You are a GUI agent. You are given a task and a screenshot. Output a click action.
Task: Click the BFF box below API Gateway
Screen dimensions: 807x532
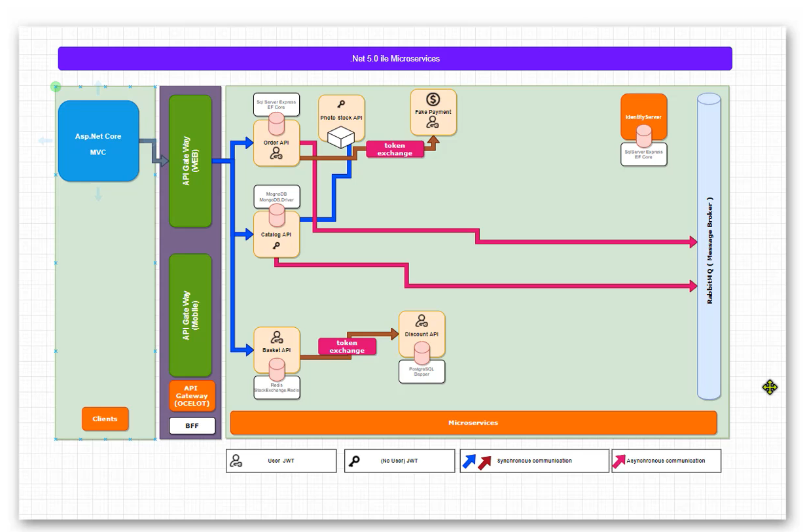(x=192, y=426)
